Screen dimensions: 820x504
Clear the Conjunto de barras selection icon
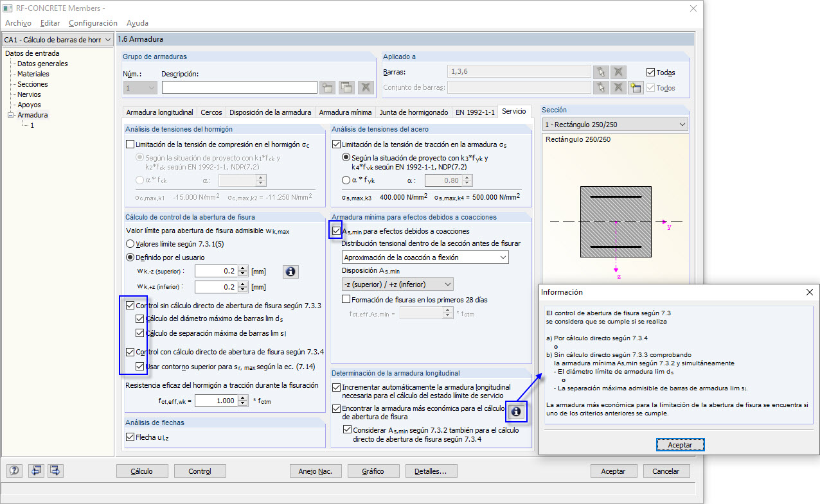coord(618,87)
